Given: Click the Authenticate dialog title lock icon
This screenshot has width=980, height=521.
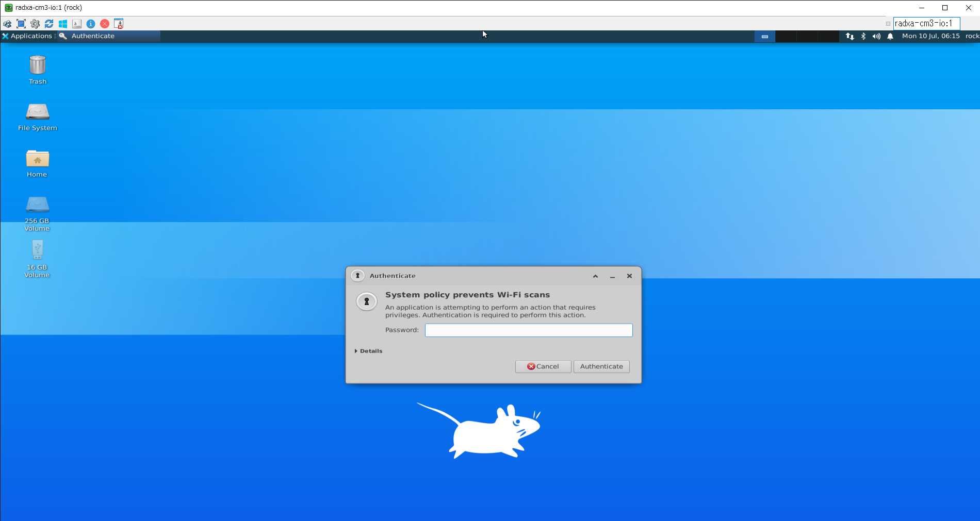Looking at the screenshot, I should (357, 276).
